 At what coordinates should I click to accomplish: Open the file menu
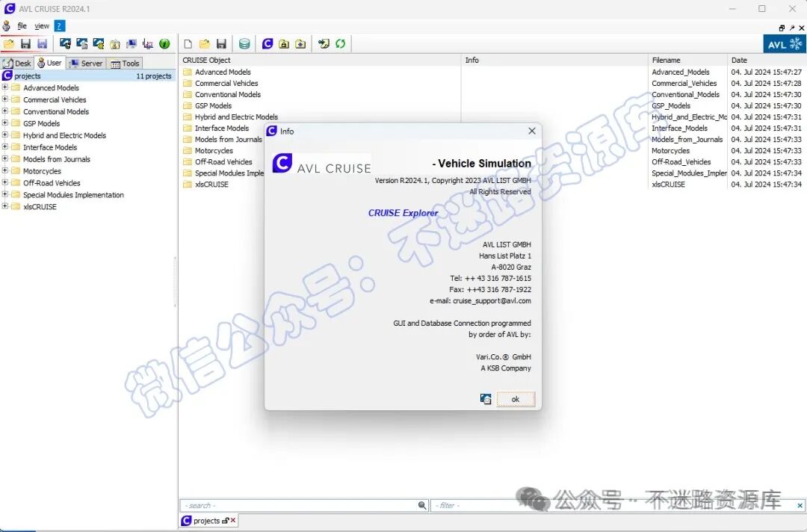pos(22,25)
